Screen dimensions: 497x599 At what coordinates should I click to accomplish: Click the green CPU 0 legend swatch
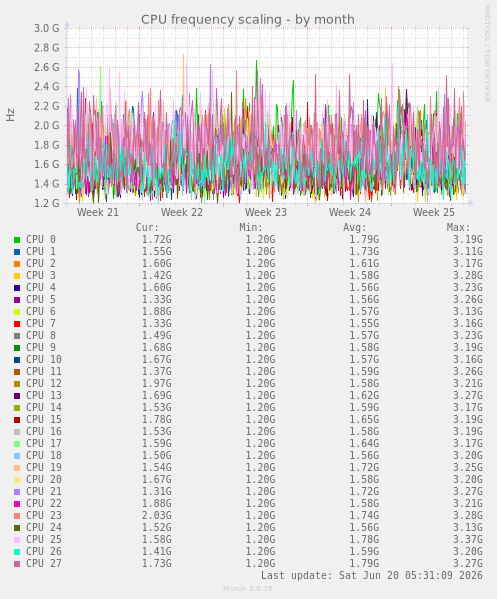click(x=17, y=240)
